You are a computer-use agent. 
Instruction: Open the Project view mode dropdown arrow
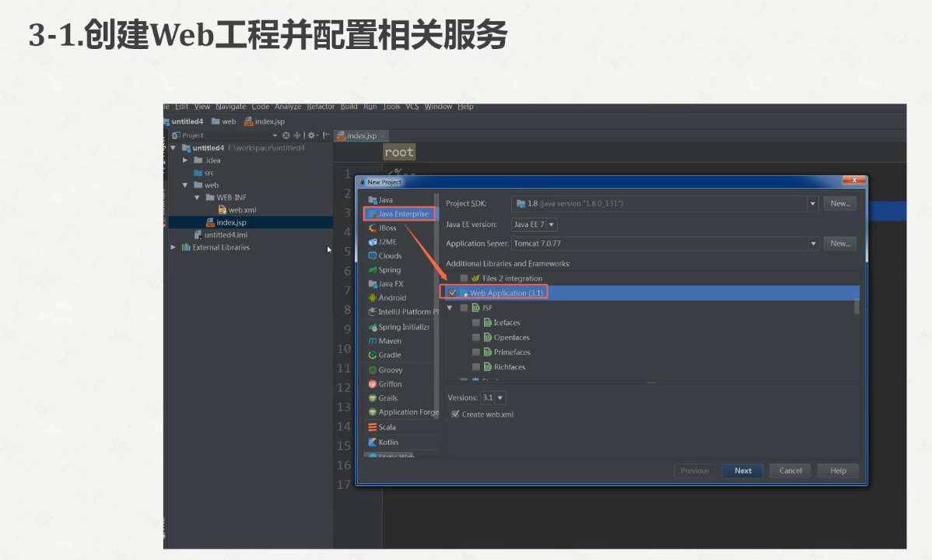point(275,135)
